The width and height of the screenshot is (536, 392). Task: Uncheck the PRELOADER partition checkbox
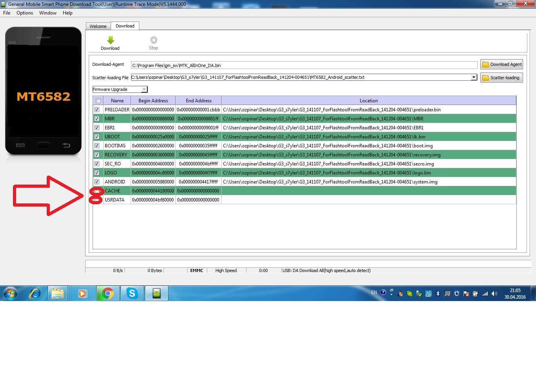click(97, 110)
